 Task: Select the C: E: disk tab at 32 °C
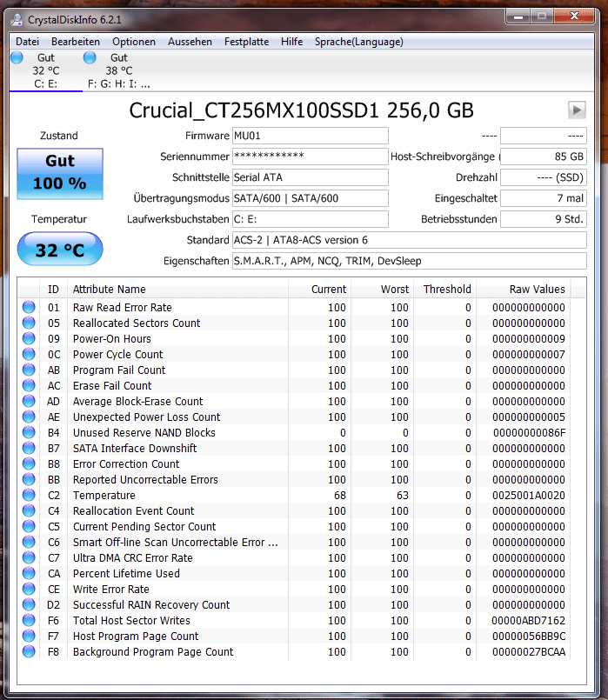click(x=45, y=70)
